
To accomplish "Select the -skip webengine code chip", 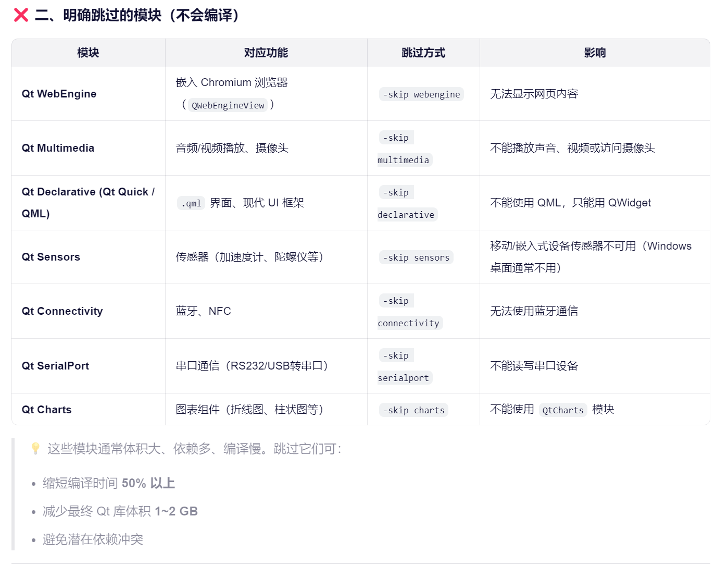I will [421, 94].
